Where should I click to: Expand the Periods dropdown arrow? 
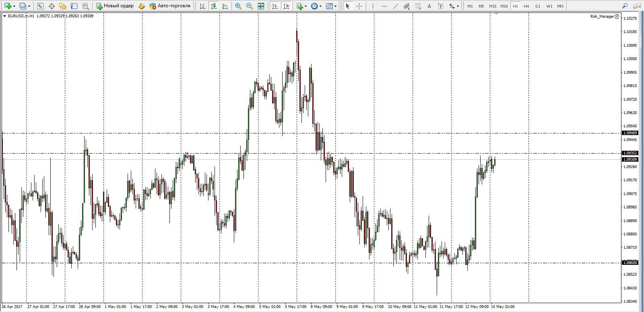pyautogui.click(x=321, y=6)
